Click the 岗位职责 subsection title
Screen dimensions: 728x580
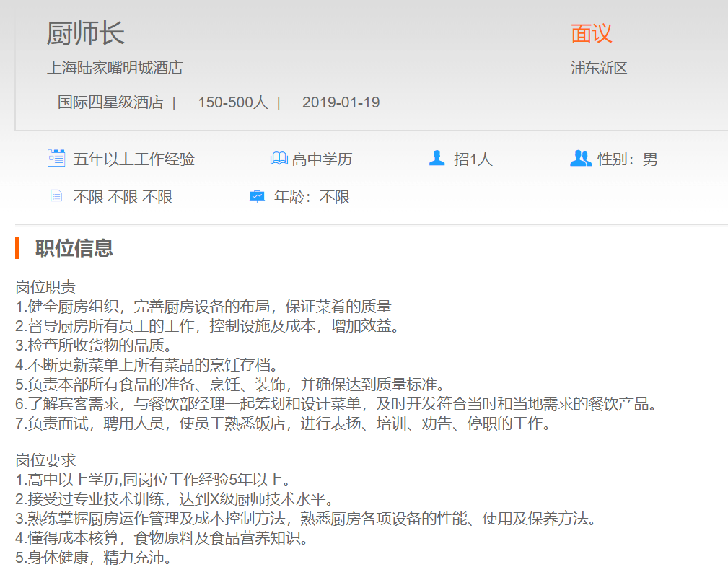point(45,287)
